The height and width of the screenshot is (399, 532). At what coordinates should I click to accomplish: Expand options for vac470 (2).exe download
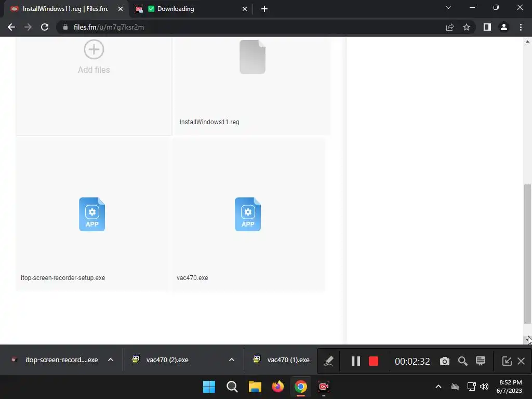click(232, 360)
